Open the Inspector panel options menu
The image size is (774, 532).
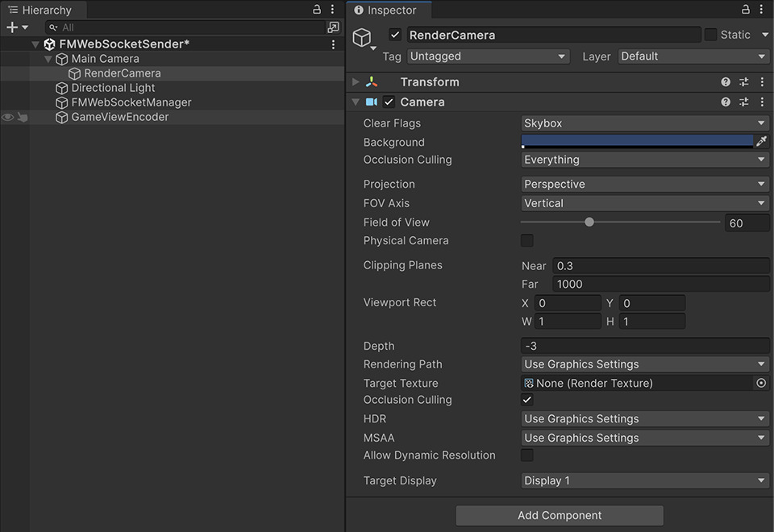point(761,8)
